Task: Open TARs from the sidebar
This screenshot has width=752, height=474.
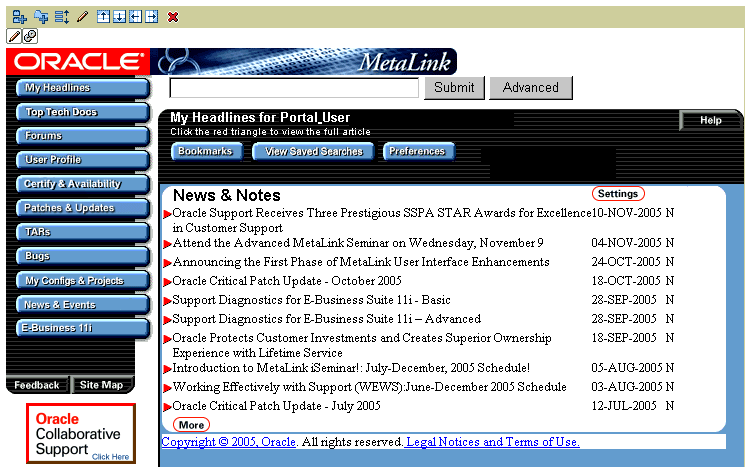Action: (x=82, y=232)
